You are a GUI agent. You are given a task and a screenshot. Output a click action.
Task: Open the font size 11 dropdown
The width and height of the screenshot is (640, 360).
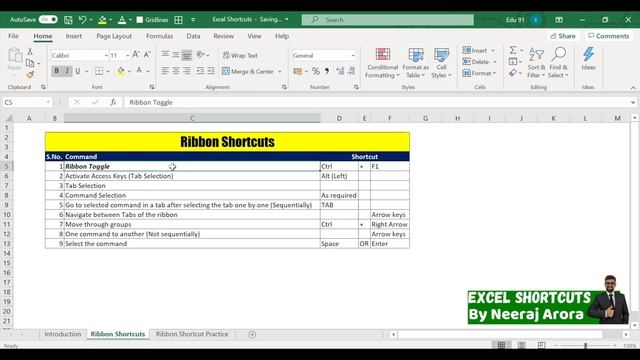(127, 55)
